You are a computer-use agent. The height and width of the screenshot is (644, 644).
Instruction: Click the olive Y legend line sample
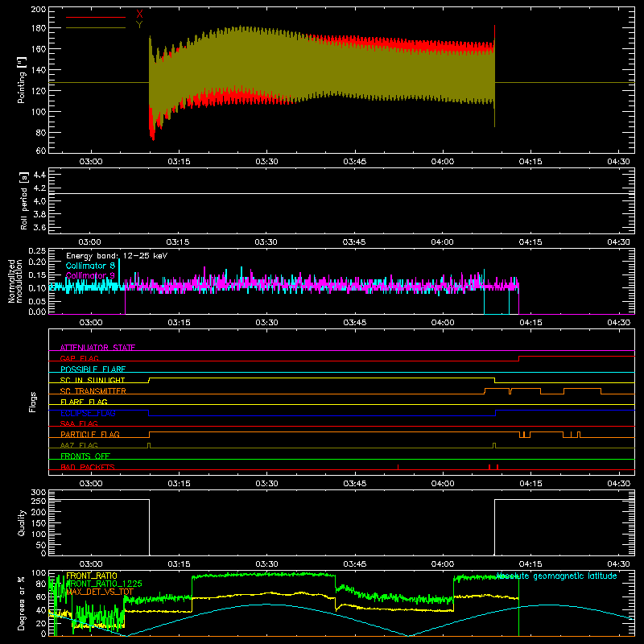pyautogui.click(x=96, y=28)
